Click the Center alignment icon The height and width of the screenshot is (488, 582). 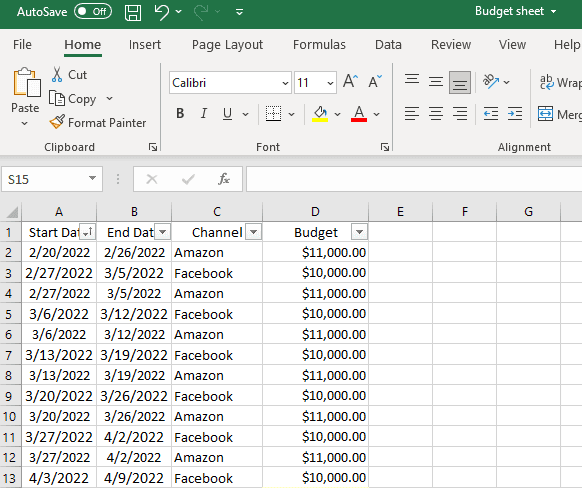click(436, 114)
